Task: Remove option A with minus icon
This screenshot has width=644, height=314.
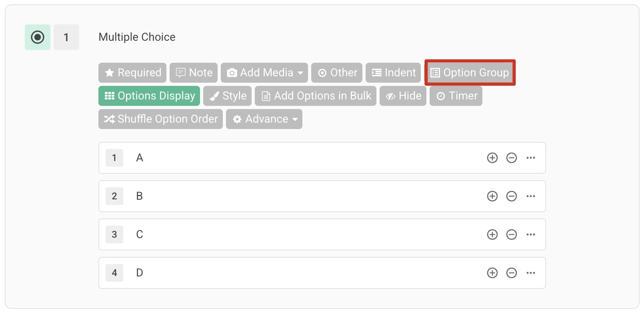Action: pyautogui.click(x=511, y=158)
